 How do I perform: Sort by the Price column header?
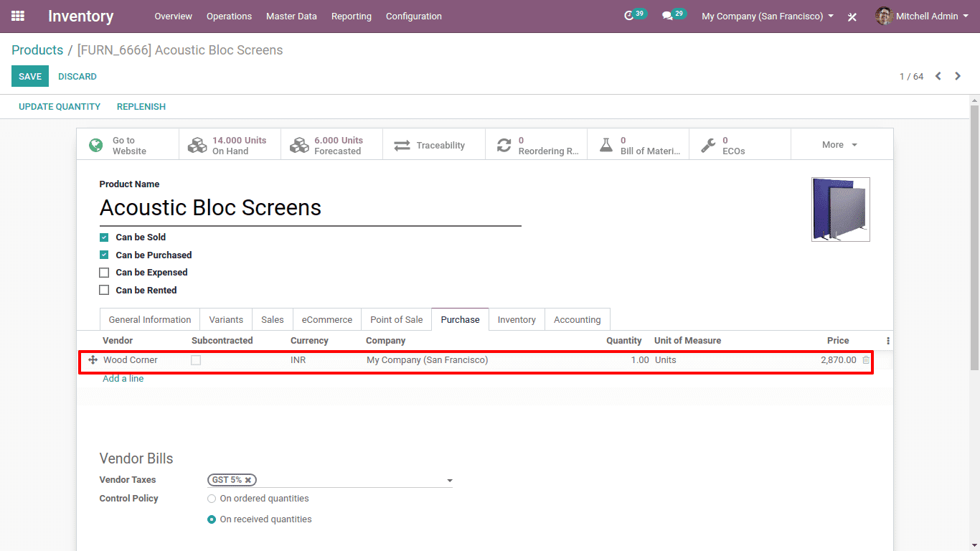coord(838,341)
